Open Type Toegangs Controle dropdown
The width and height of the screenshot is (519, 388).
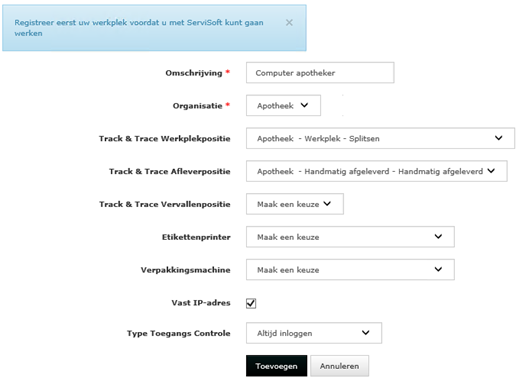(314, 333)
